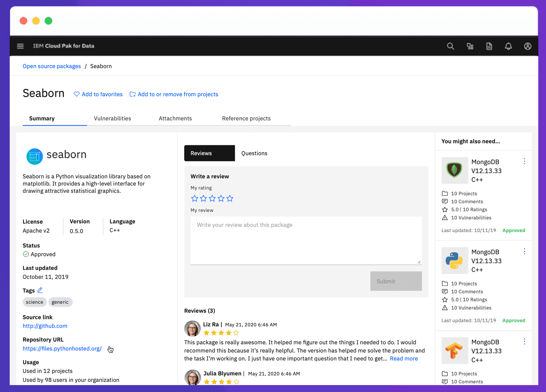Click the Submit button for the review
The width and height of the screenshot is (546, 392).
pyautogui.click(x=396, y=281)
